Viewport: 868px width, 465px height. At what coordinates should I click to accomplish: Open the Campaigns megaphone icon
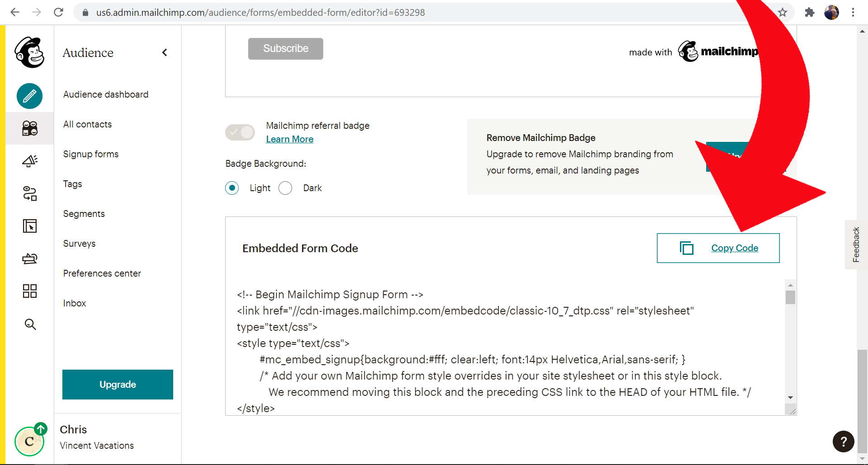(30, 161)
